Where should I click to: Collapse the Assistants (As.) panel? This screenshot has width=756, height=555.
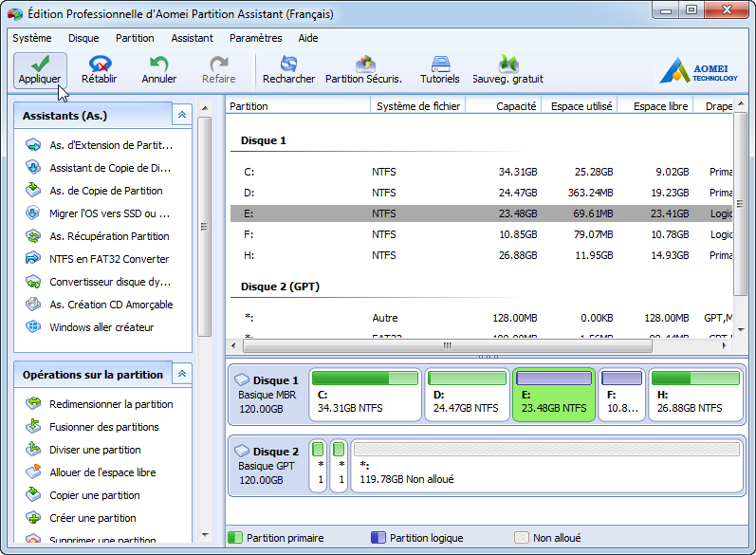coord(182,115)
